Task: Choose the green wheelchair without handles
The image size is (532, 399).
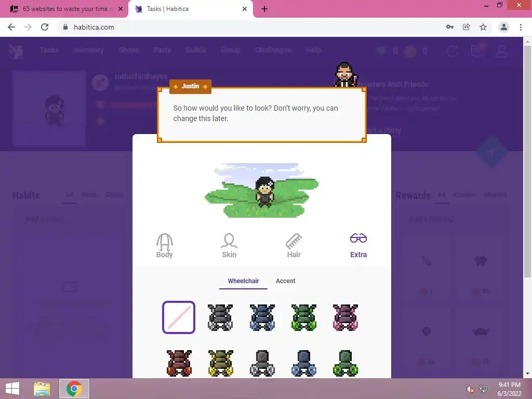Action: click(x=345, y=363)
